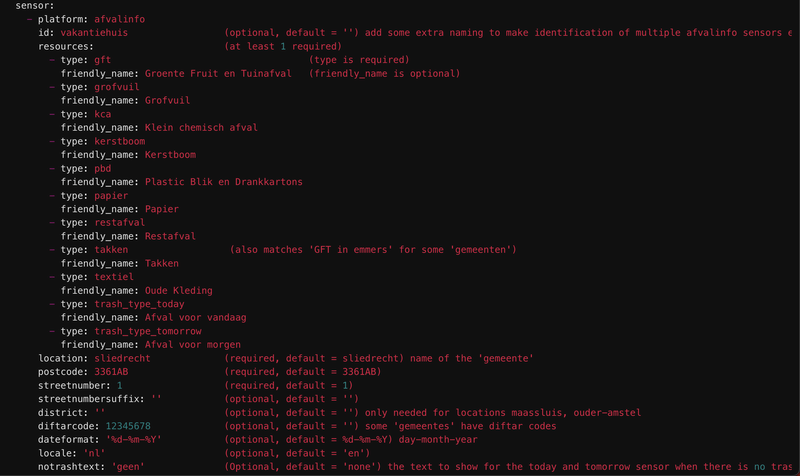
Task: Click the "Oude Kleding" friendly name
Action: (178, 290)
